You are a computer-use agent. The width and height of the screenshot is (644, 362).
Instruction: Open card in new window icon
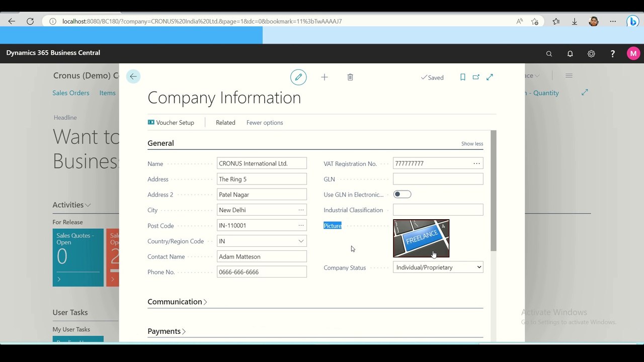click(x=476, y=77)
